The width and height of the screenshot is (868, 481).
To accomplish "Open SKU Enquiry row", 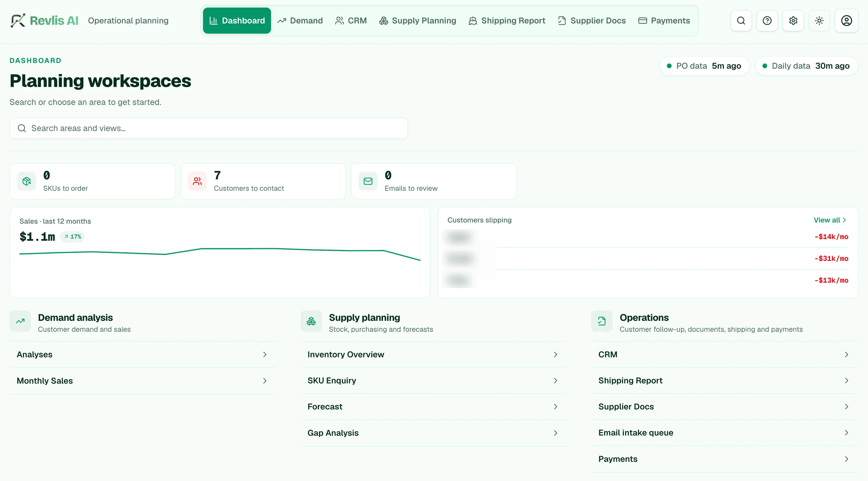I will point(434,381).
